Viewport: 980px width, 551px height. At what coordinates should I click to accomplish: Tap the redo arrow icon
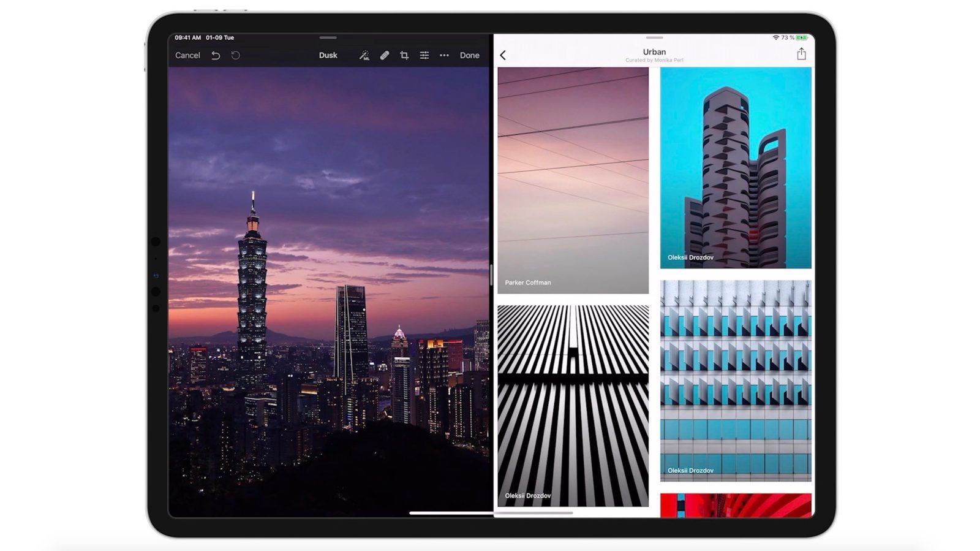236,55
